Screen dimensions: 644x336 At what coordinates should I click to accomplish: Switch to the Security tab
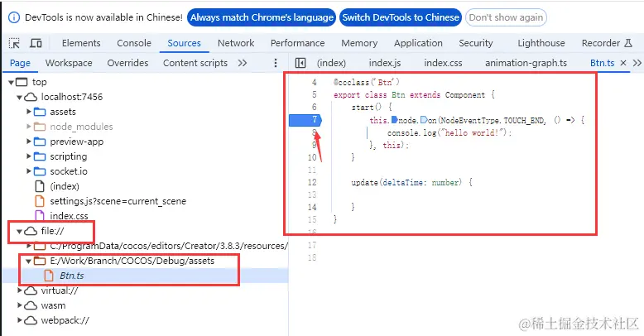point(476,43)
